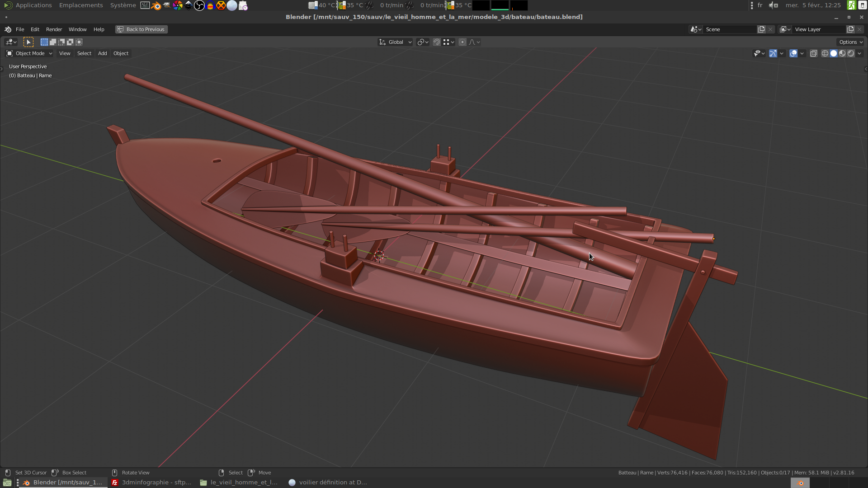Open Transform Pivot Point dropdown
This screenshot has width=868, height=488.
[x=423, y=42]
